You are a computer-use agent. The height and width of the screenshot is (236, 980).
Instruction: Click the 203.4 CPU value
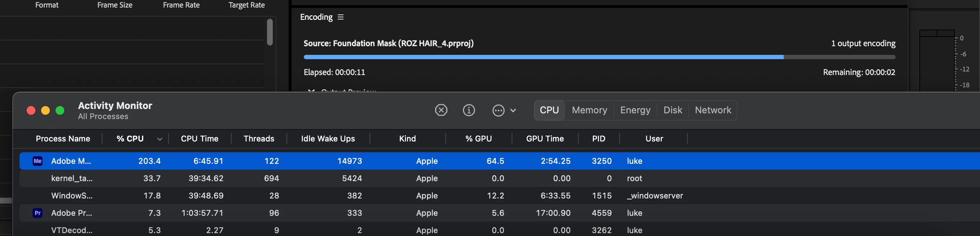[149, 161]
